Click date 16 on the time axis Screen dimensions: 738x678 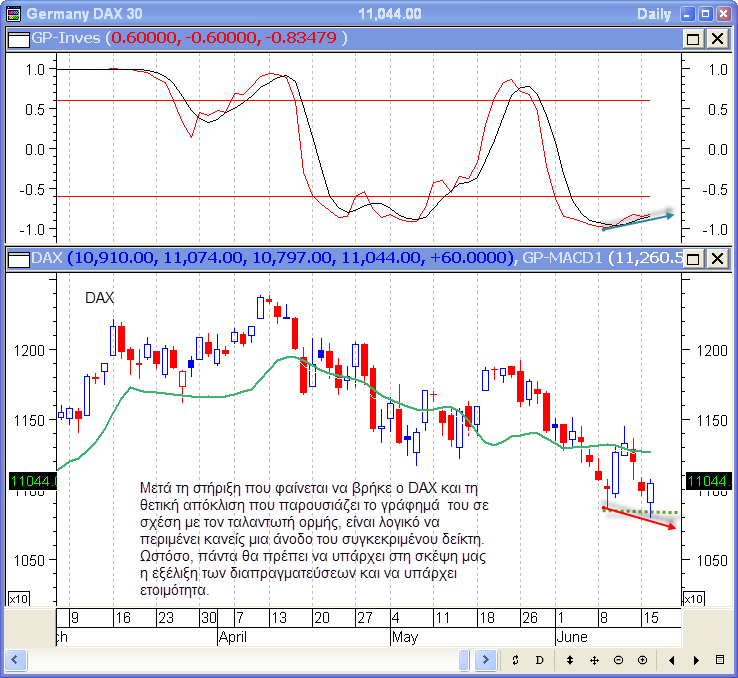pos(123,618)
